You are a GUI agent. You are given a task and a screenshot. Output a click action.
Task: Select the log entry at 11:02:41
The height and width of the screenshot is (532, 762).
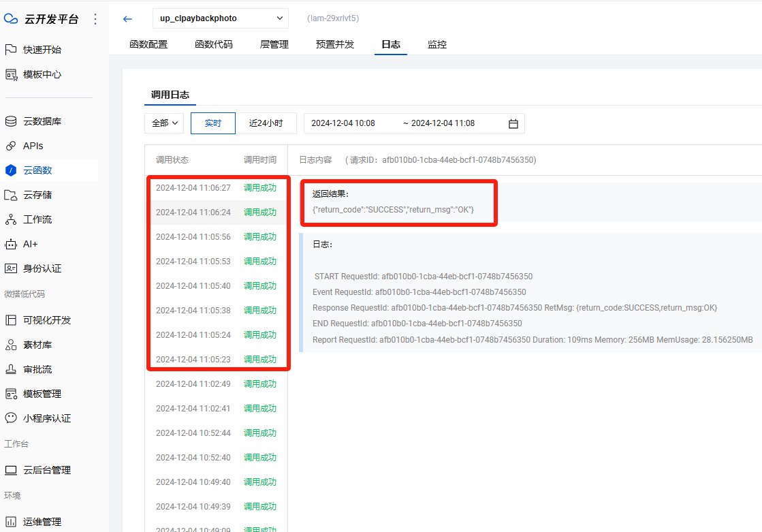tap(217, 409)
